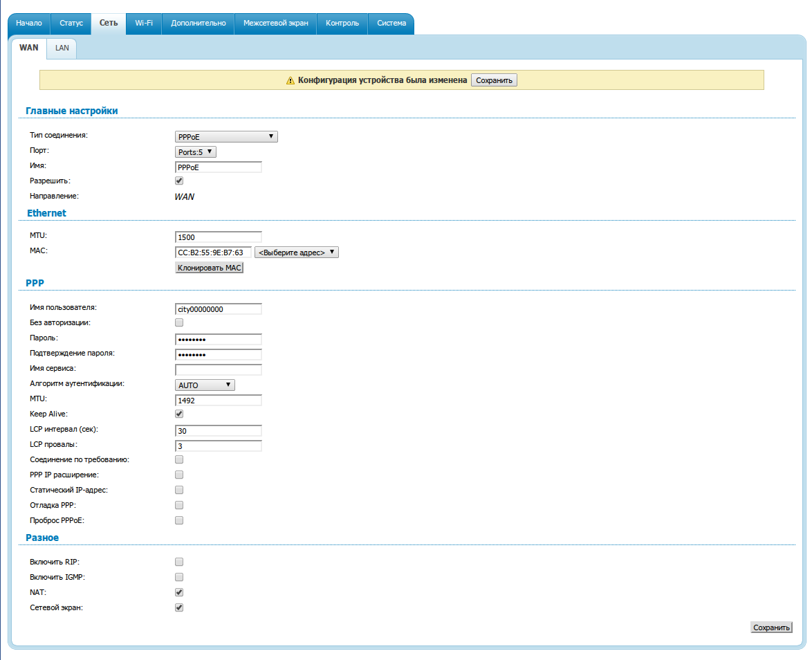Open the Тип соединения PPPoE dropdown

pos(226,137)
